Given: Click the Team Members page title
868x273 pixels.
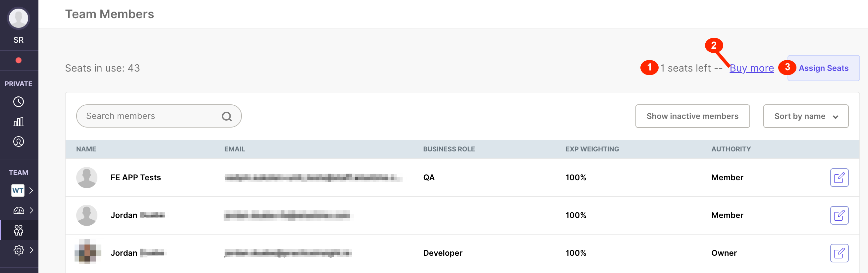Looking at the screenshot, I should tap(110, 14).
